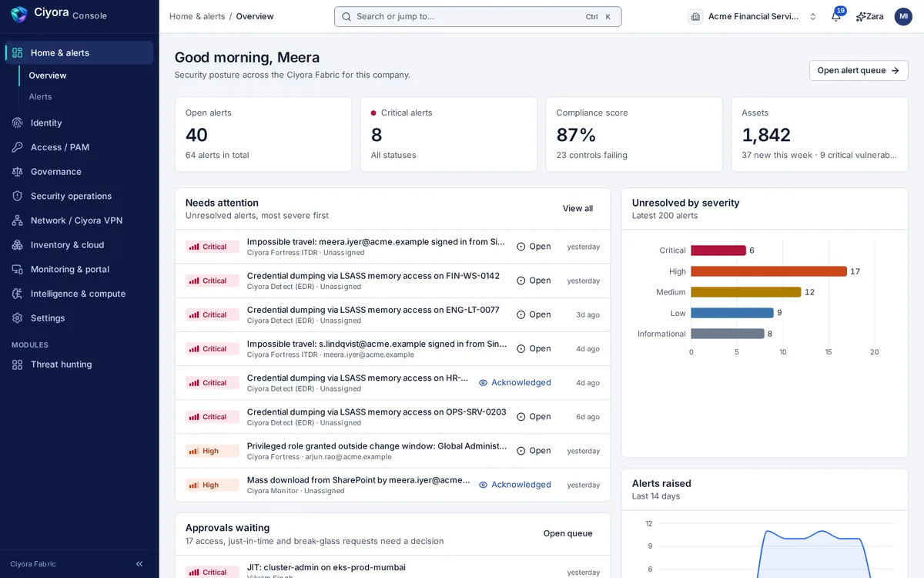The height and width of the screenshot is (578, 924).
Task: Click the Settings gear icon
Action: click(17, 318)
